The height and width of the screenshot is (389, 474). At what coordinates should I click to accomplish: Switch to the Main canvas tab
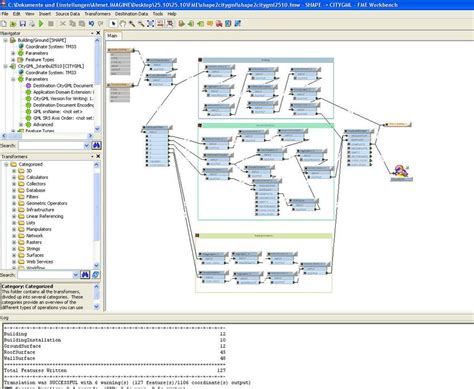(x=113, y=36)
